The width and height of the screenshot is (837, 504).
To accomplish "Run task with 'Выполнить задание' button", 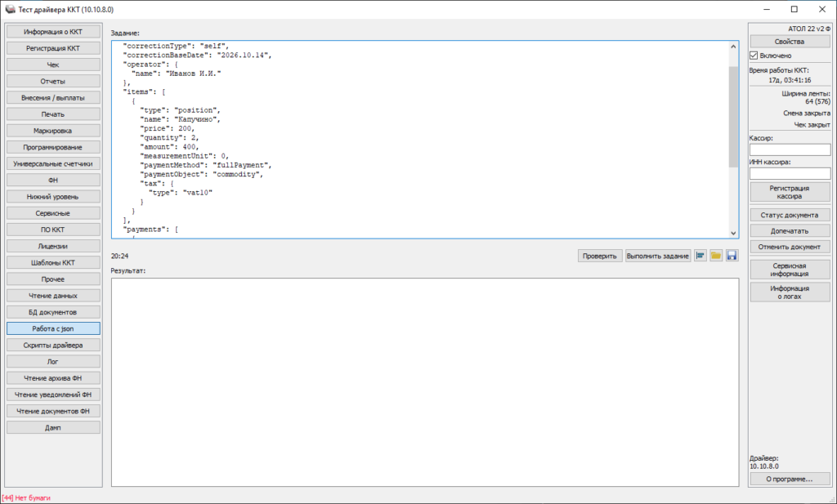I will (x=658, y=256).
